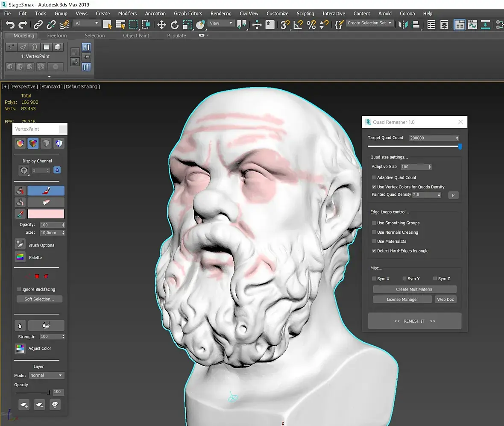Click the pink paint color swatch
Viewport: 504px width, 426px height.
point(46,214)
